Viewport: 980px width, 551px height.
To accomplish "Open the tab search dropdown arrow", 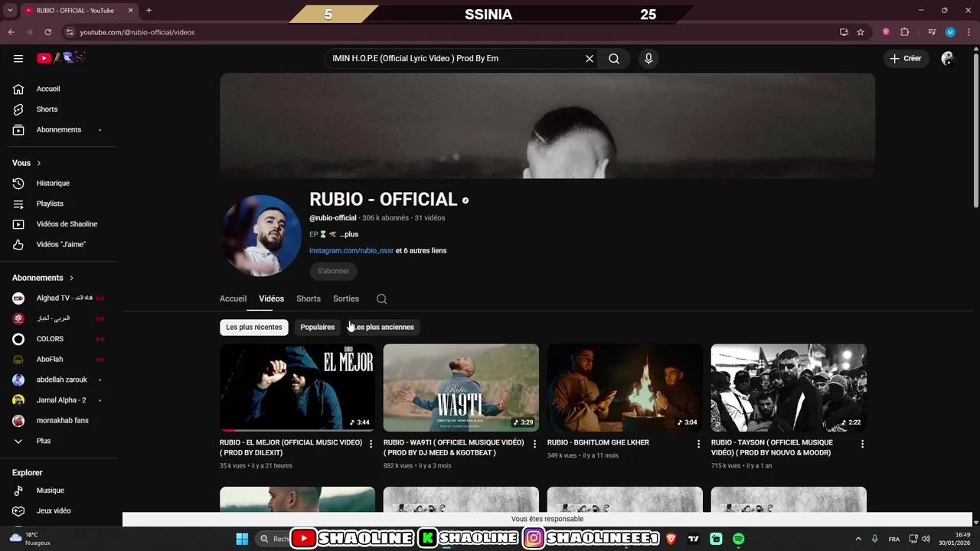I will 10,11.
